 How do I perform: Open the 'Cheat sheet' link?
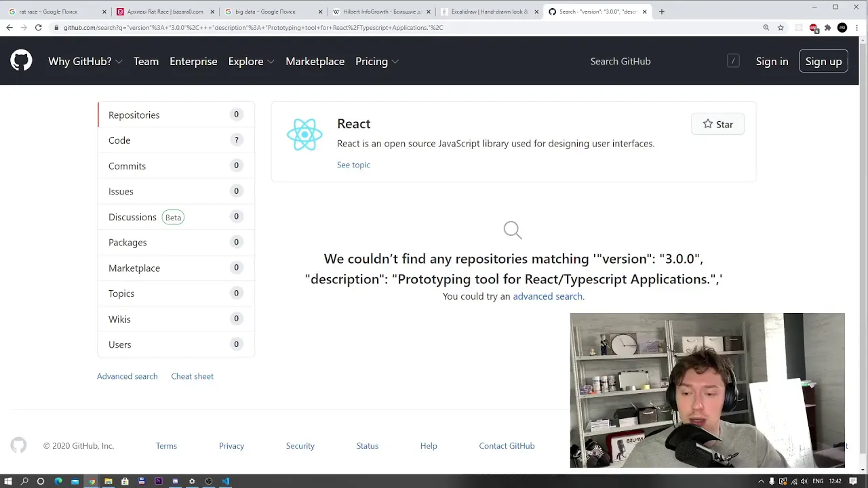point(192,376)
